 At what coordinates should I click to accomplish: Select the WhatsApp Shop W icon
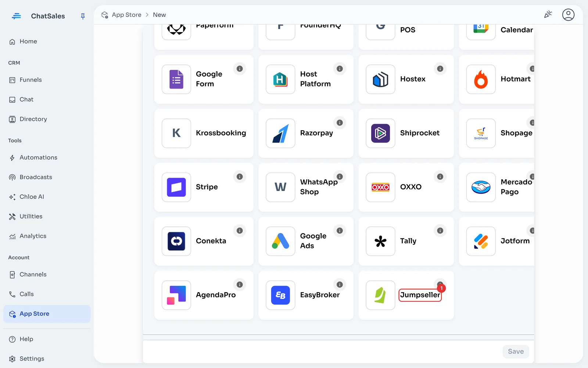coord(280,187)
